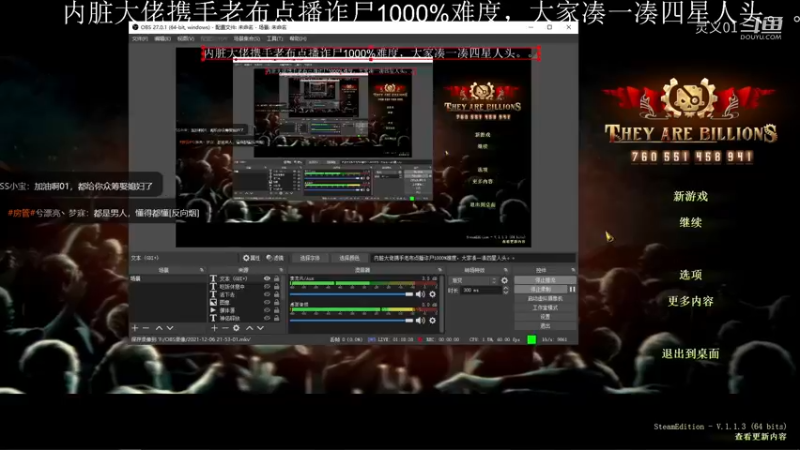
Task: Toggle visibility eye of 图像 source
Action: coord(267,302)
